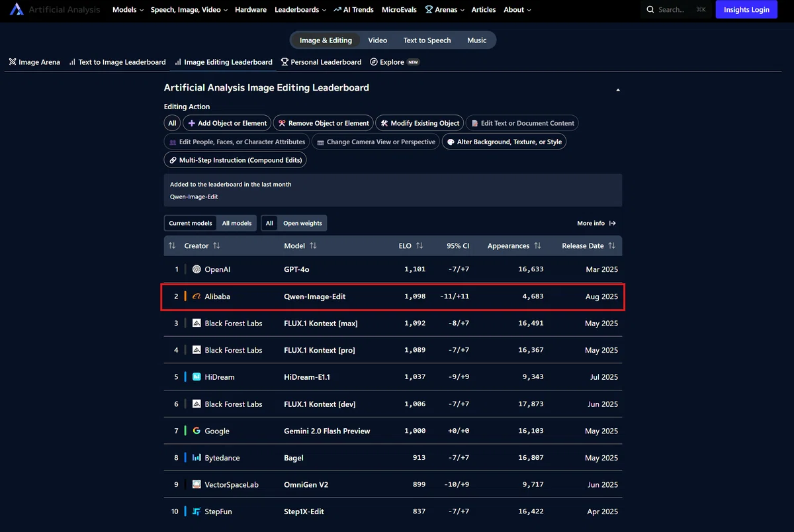Sort by ELO using arrows icon

point(419,245)
